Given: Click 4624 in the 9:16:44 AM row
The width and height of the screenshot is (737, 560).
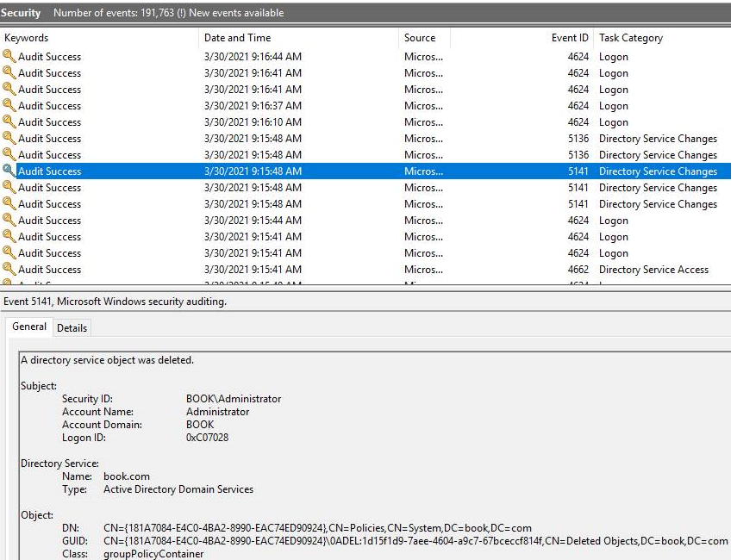Looking at the screenshot, I should pyautogui.click(x=578, y=57).
